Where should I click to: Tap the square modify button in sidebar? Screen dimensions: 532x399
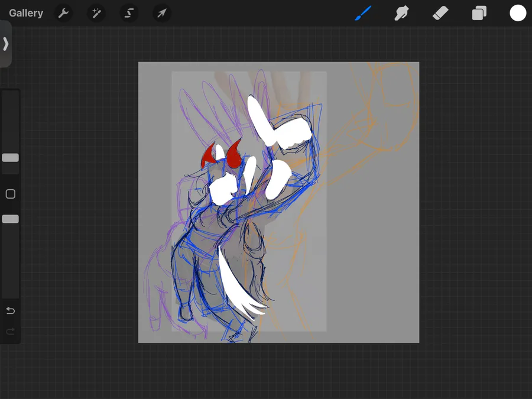tap(11, 194)
